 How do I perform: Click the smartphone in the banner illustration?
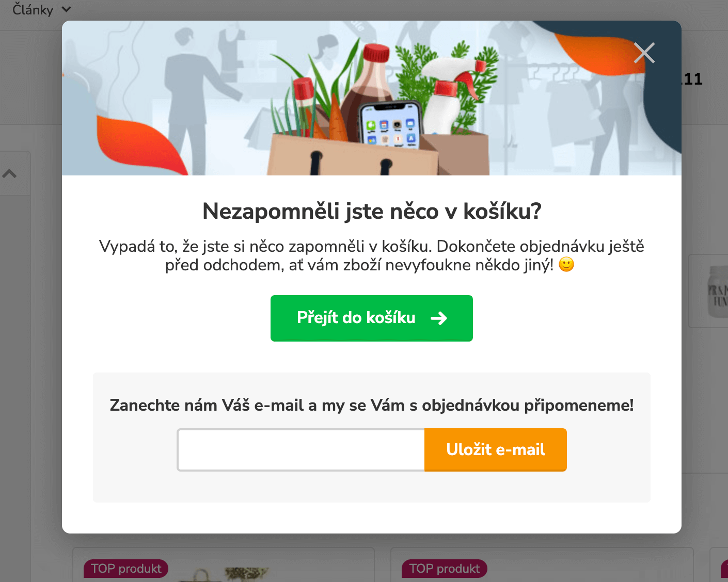point(390,124)
